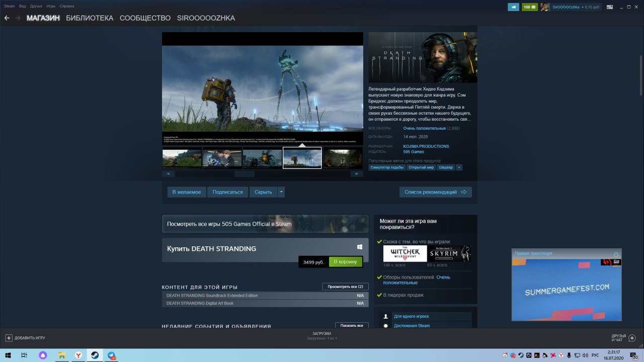The width and height of the screenshot is (644, 362).
Task: Click Steam tray icon
Action: pos(521,355)
